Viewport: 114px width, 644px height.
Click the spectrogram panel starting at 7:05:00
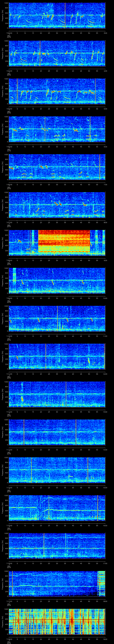[x=57, y=129]
